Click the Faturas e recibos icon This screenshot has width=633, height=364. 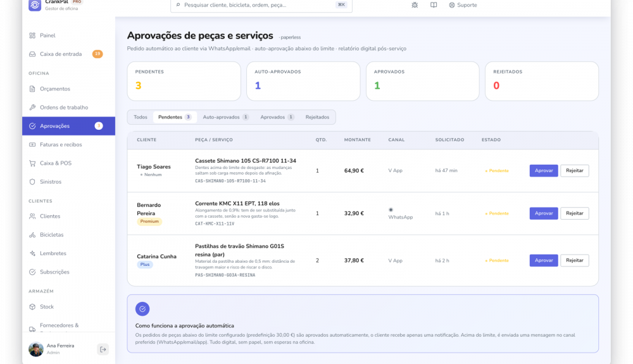32,144
